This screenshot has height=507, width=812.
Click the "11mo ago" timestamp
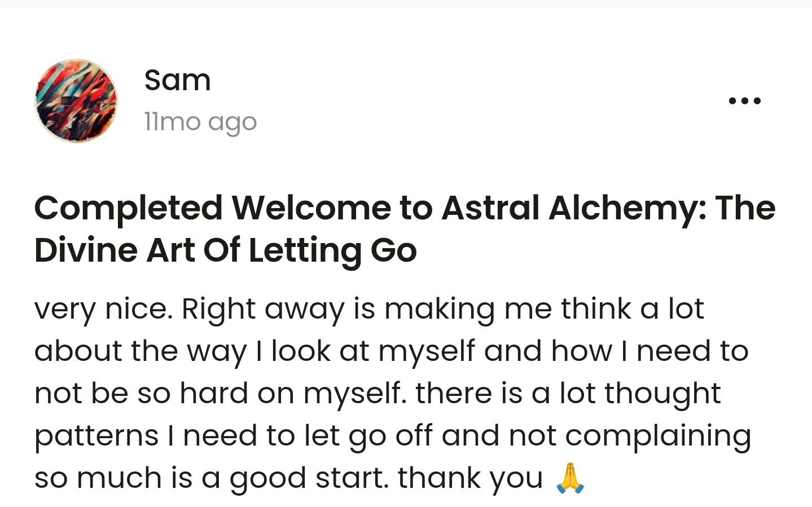point(200,122)
